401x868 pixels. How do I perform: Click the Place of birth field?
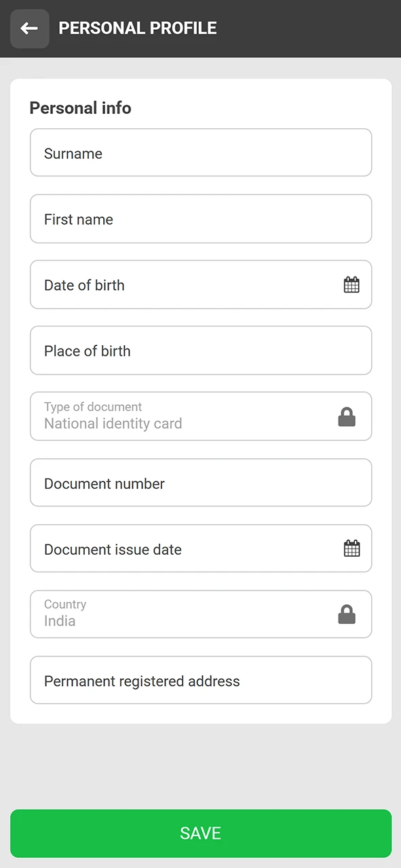pyautogui.click(x=201, y=350)
